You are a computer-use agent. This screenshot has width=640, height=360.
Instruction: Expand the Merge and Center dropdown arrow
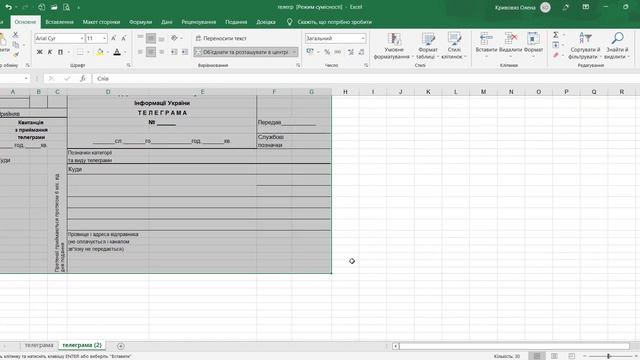(x=294, y=52)
